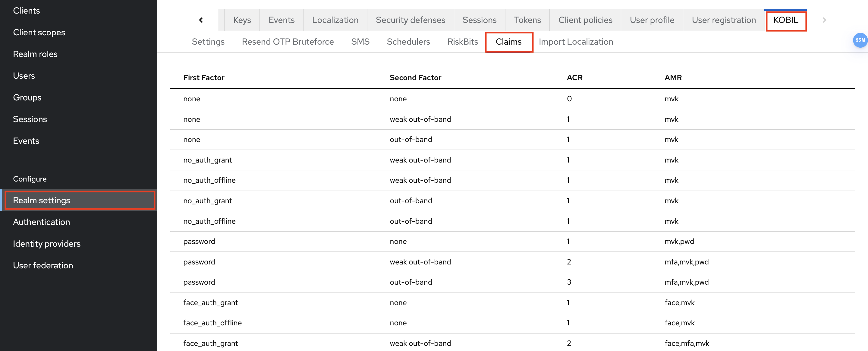
Task: Switch to the SMS sub-tab
Action: [360, 42]
